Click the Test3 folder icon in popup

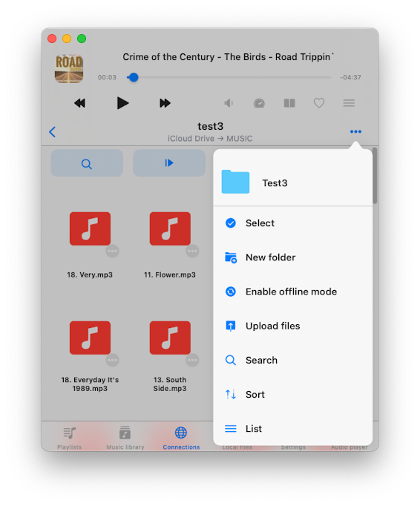[x=235, y=182]
